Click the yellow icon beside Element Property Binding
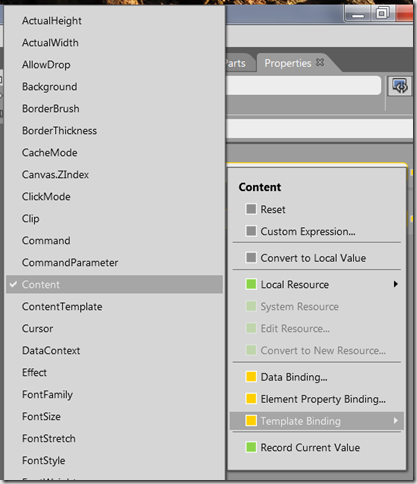 pyautogui.click(x=251, y=399)
